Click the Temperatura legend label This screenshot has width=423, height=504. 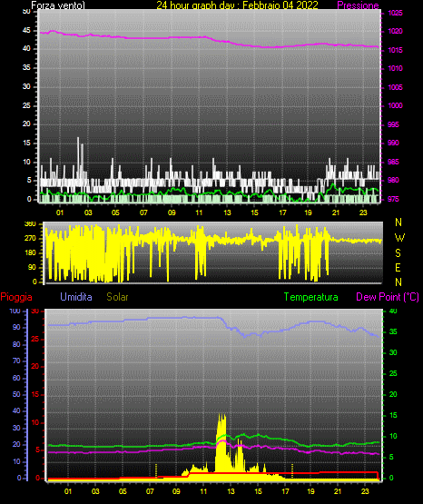310,297
